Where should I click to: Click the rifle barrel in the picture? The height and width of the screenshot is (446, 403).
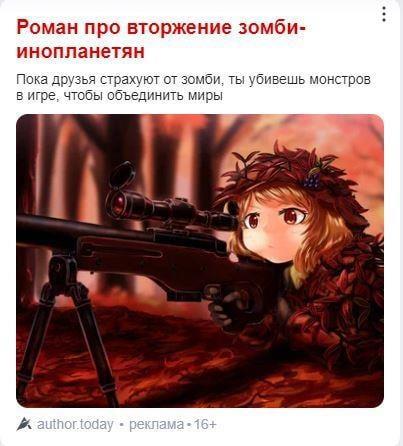(x=48, y=228)
